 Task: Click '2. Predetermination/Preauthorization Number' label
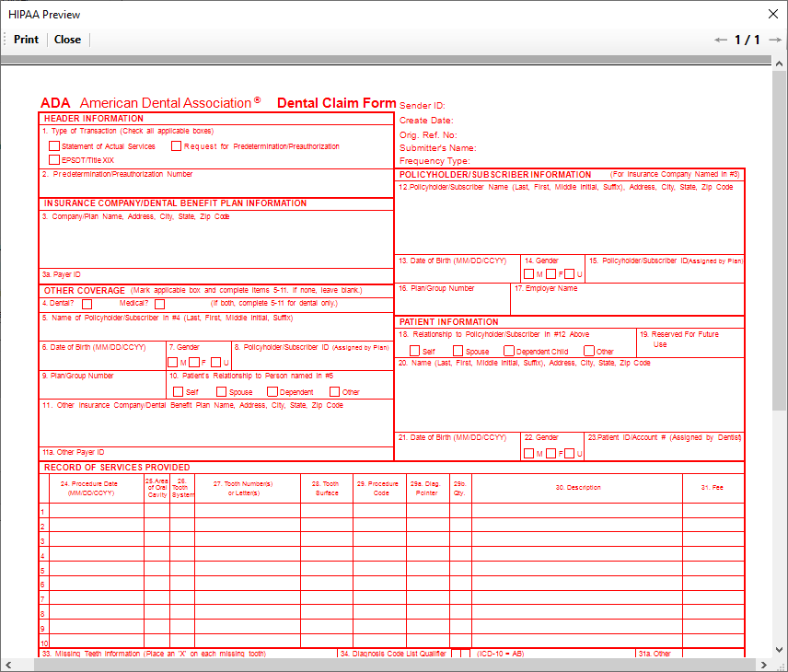117,174
